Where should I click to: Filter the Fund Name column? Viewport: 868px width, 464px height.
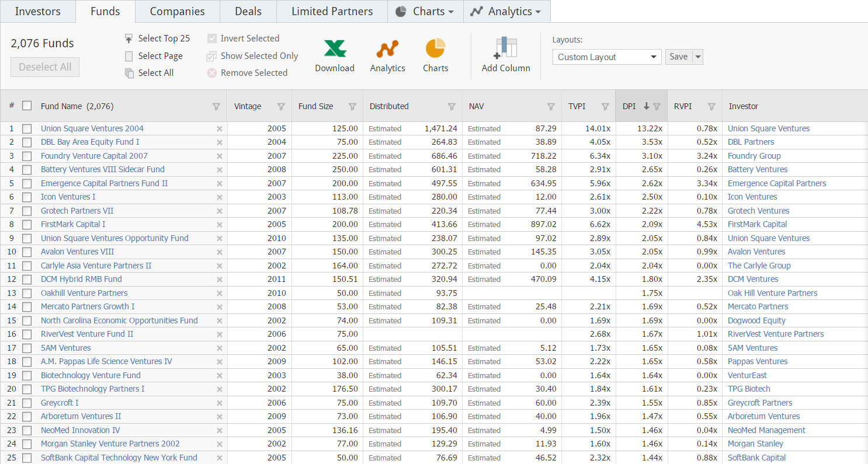216,106
